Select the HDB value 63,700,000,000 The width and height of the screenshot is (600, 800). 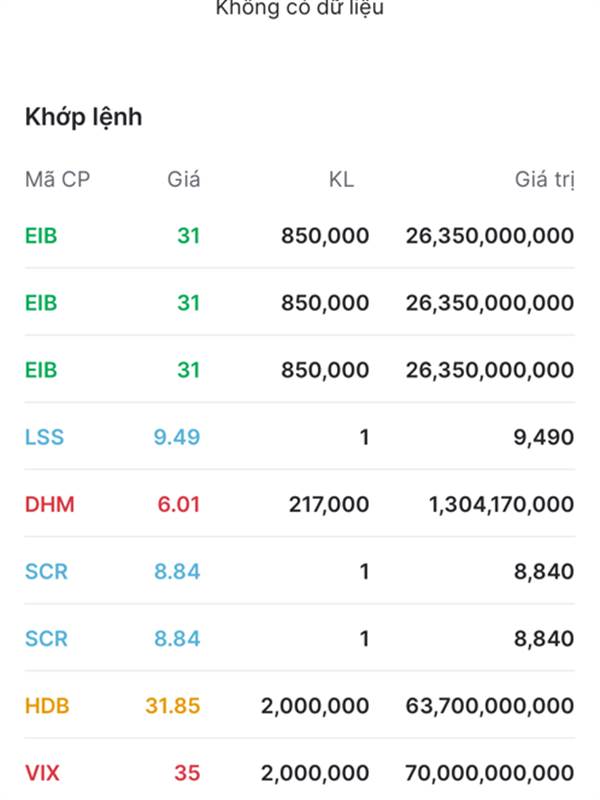coord(490,706)
